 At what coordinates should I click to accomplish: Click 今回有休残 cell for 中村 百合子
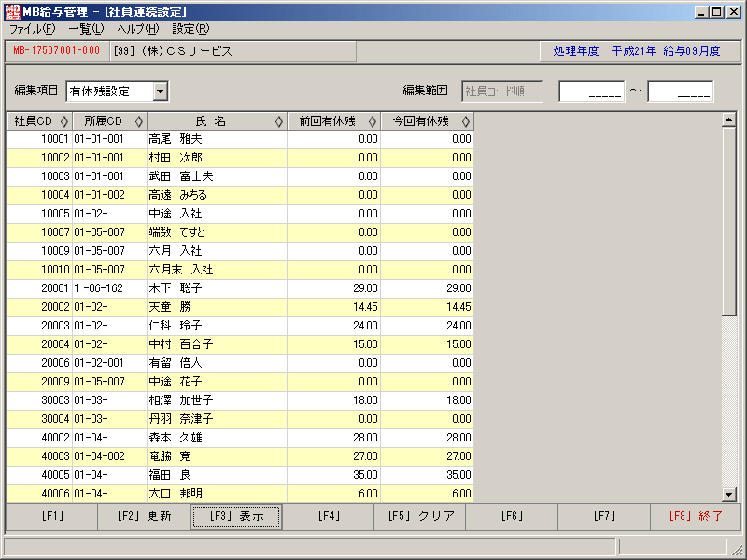428,344
